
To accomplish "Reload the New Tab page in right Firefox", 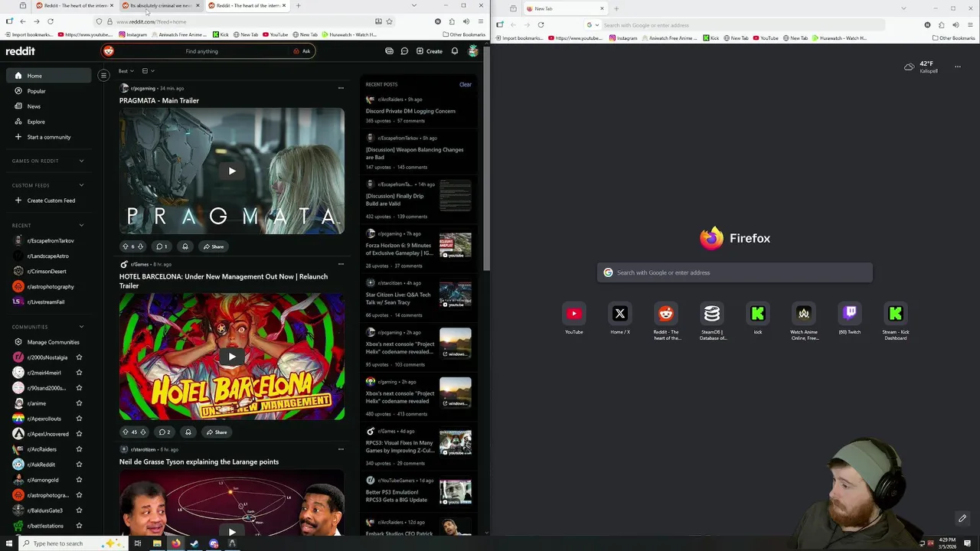I will [x=541, y=25].
